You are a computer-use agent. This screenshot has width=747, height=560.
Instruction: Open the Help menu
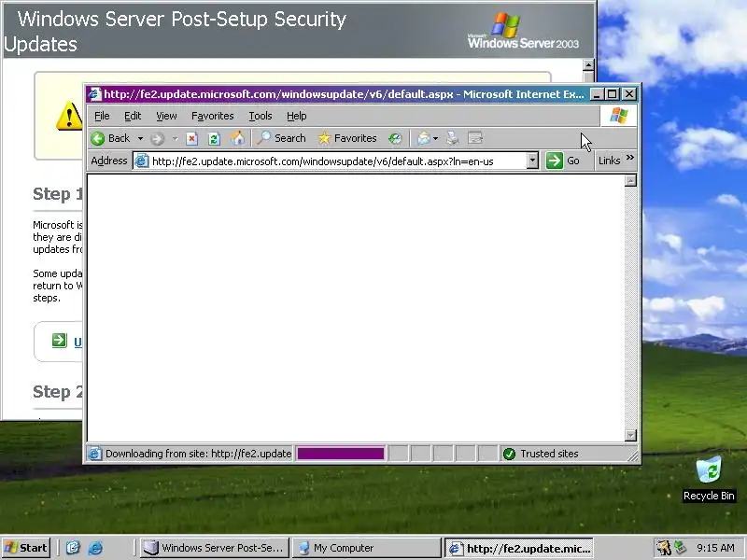pos(296,116)
